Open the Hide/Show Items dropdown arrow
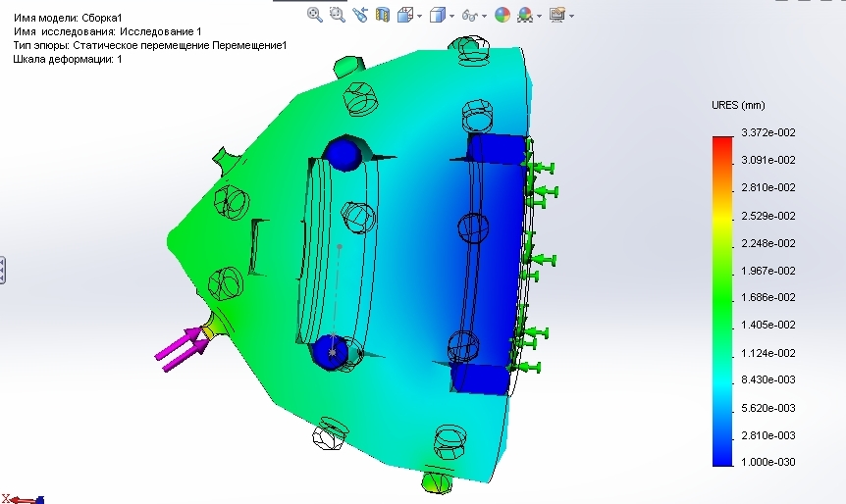 click(x=484, y=16)
